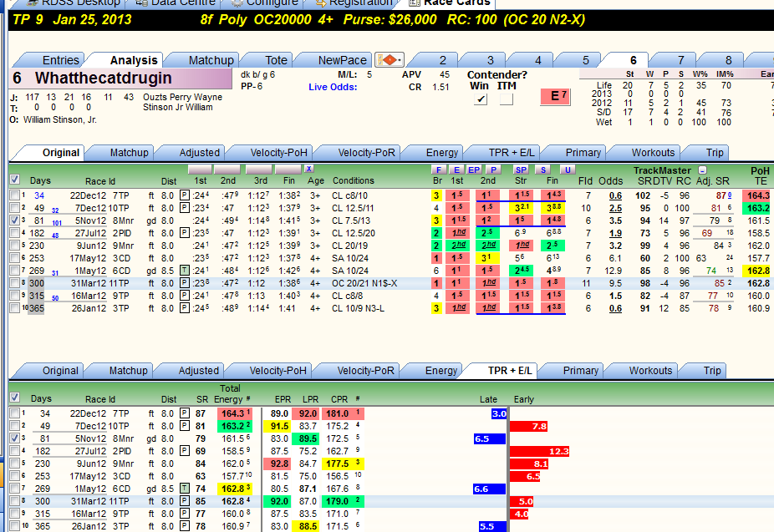Click the 0.6 odds value for 22Dec12
Screen dimensions: 774x532
615,195
